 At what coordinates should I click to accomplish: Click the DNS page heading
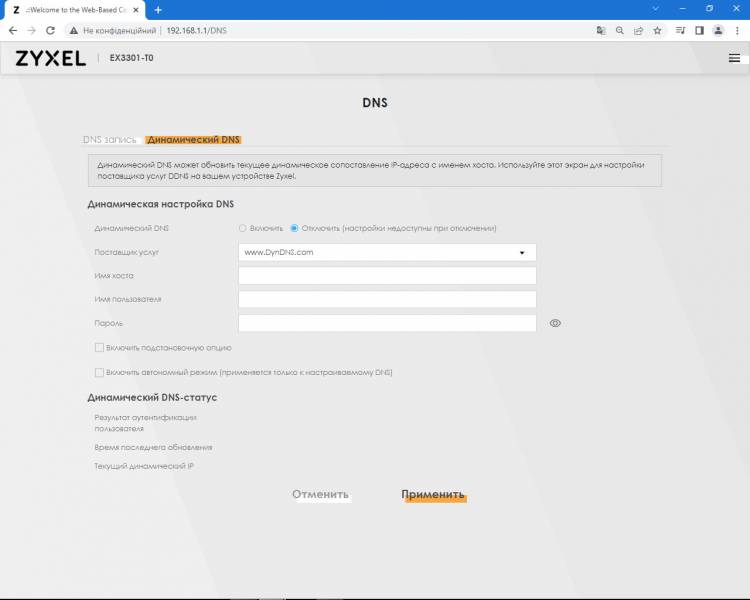(x=375, y=103)
